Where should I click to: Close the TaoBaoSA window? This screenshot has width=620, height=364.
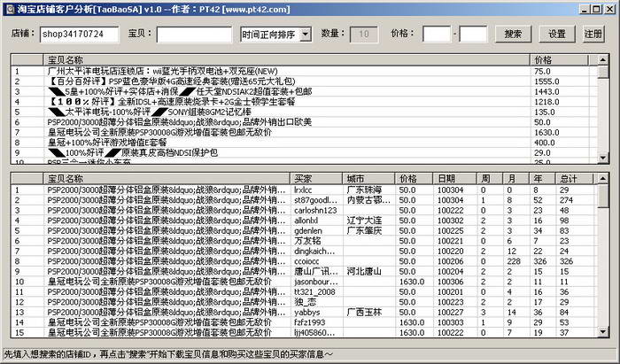(x=609, y=9)
